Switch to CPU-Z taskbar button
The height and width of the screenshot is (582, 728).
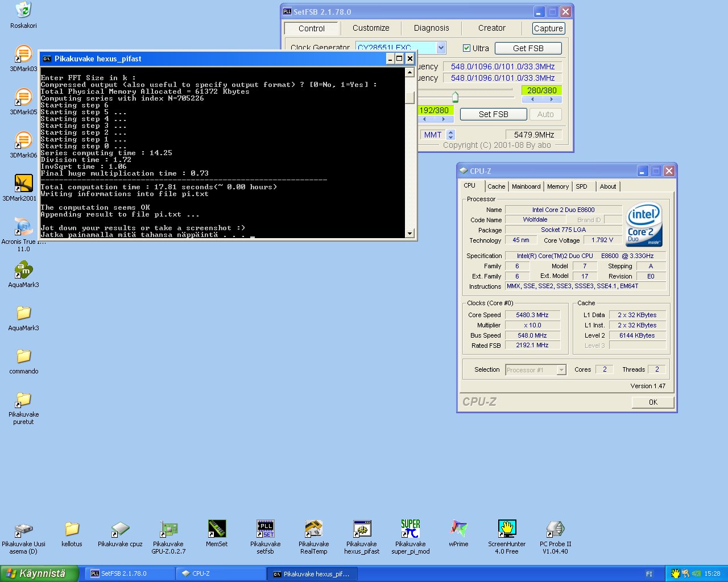tap(221, 574)
